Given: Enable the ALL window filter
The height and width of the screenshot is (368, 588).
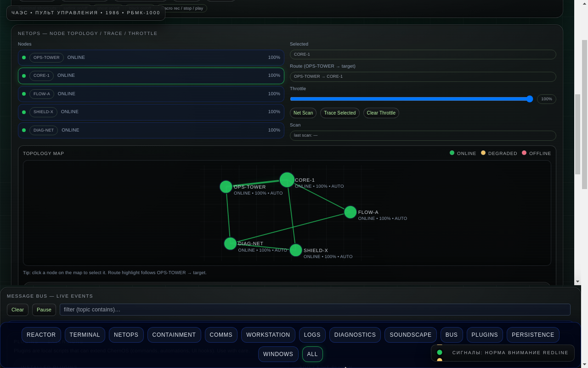Looking at the screenshot, I should pos(312,354).
